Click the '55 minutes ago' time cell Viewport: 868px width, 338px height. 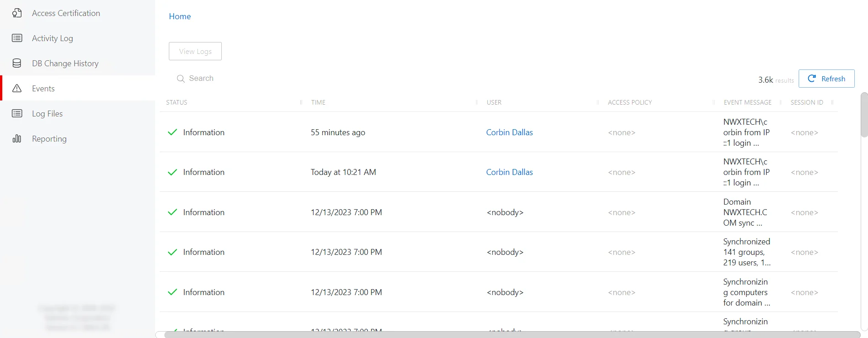(338, 132)
